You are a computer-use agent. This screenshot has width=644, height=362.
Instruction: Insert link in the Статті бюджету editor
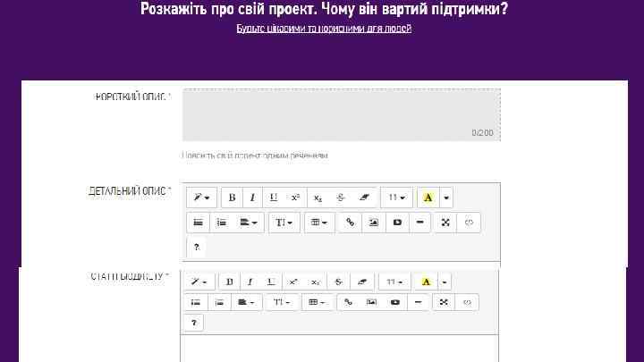tap(348, 302)
